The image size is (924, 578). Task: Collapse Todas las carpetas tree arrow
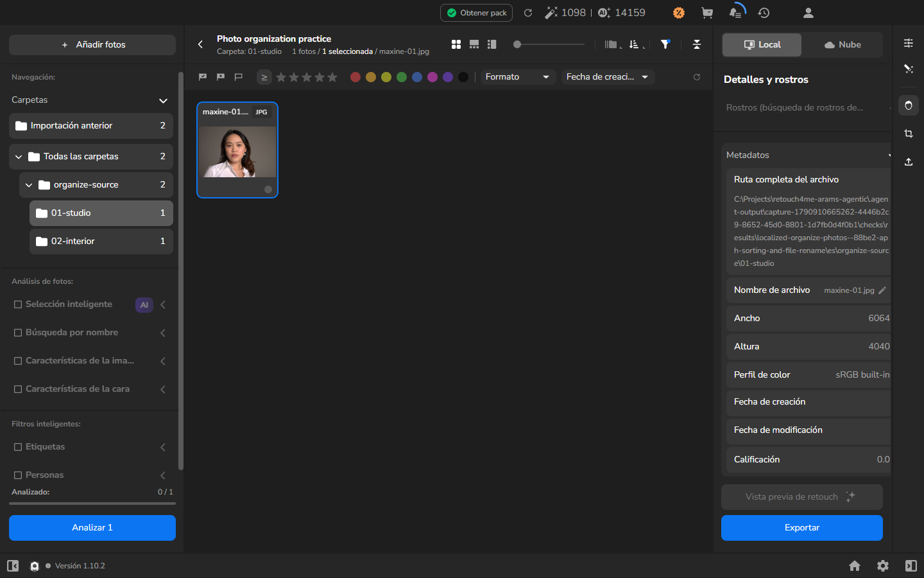(x=19, y=157)
